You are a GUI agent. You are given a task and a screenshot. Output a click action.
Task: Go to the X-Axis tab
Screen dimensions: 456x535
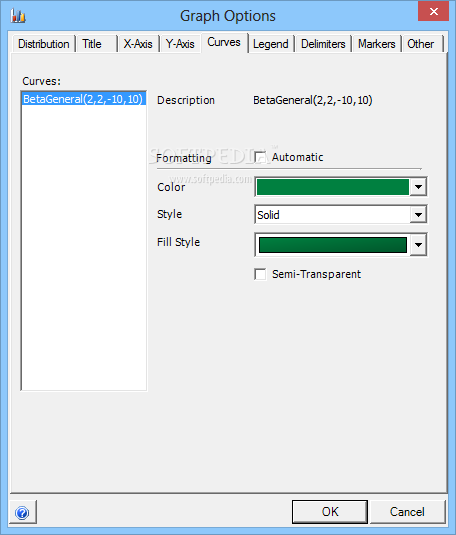tap(138, 44)
